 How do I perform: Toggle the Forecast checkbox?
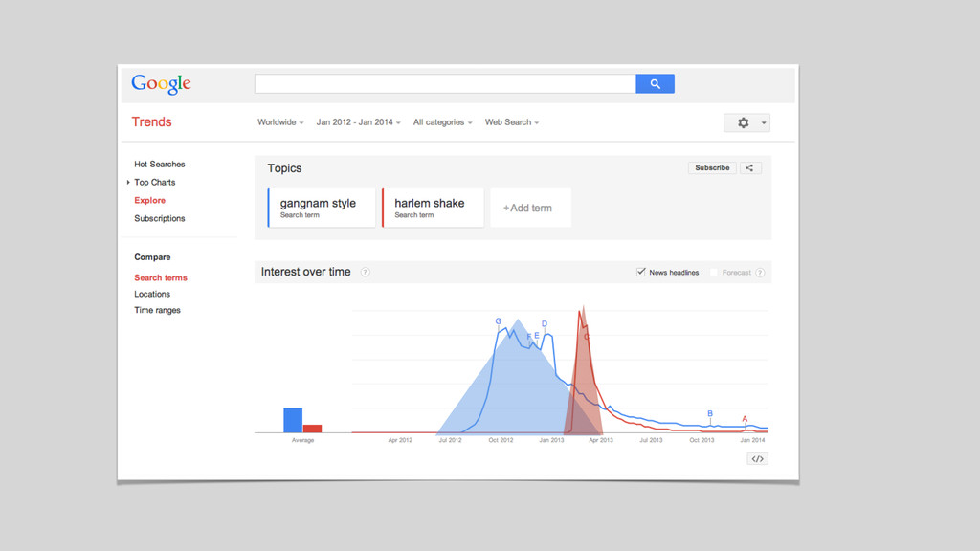pos(714,272)
